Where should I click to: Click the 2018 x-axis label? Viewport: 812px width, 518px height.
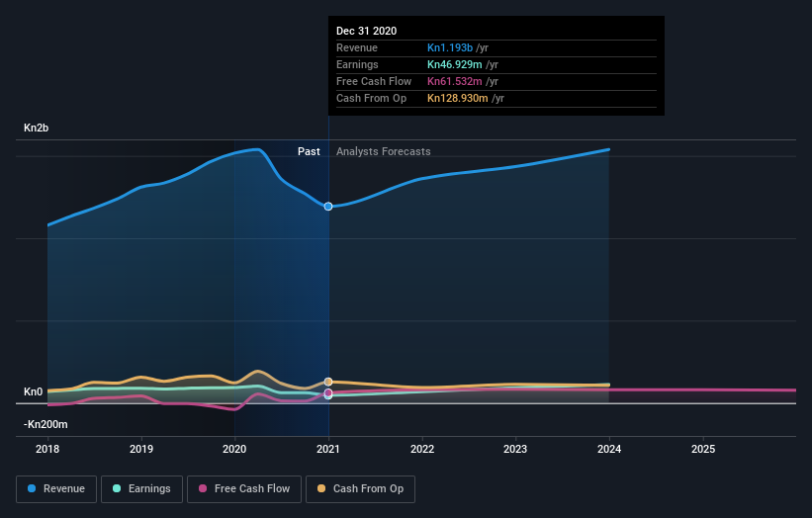click(x=47, y=449)
